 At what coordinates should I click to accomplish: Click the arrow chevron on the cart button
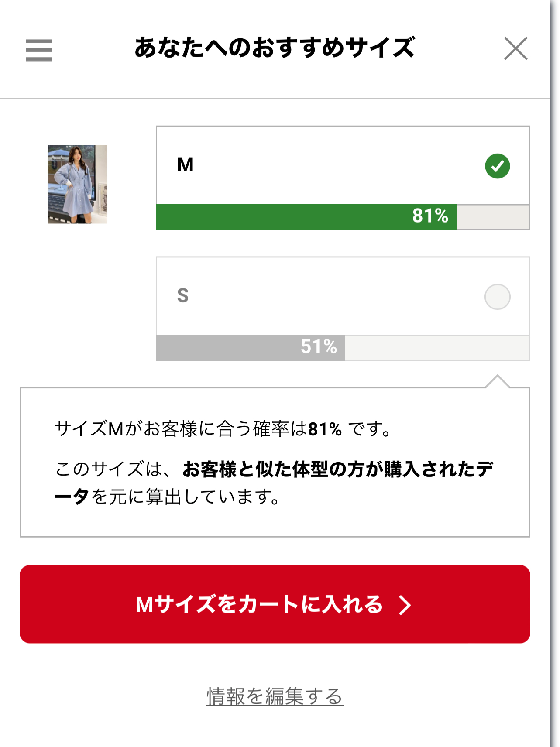coord(405,605)
